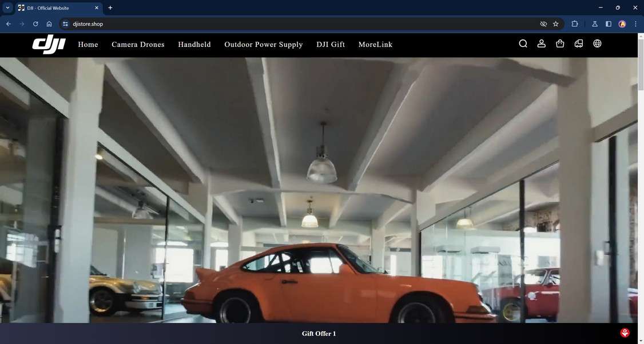Open the Camera Drones menu
This screenshot has width=644, height=344.
pyautogui.click(x=138, y=45)
